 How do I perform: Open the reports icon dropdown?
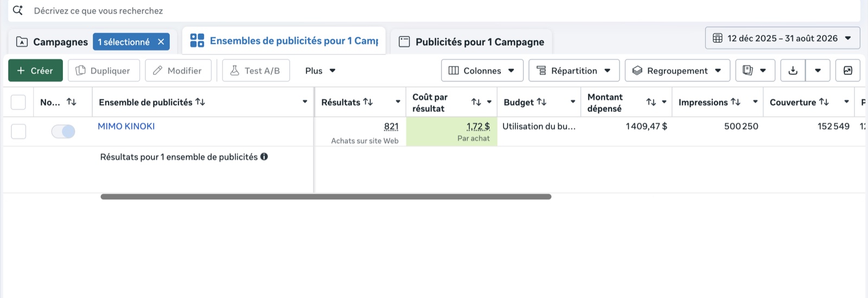pos(755,71)
